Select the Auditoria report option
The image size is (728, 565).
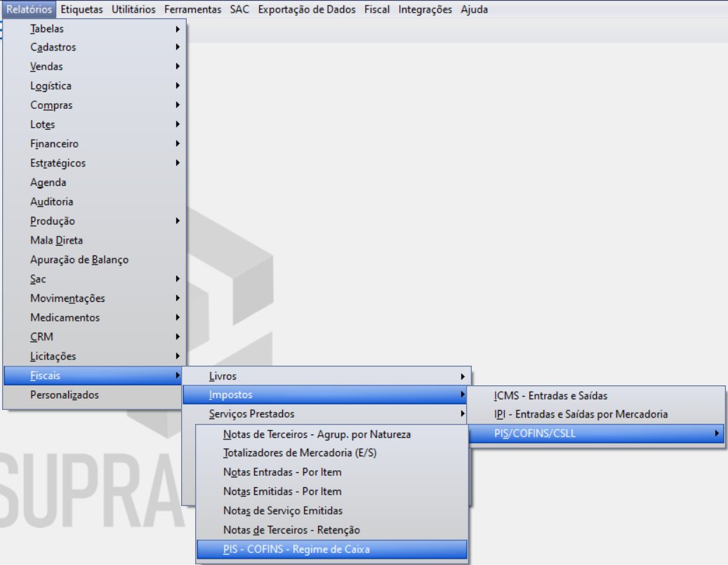[x=52, y=202]
